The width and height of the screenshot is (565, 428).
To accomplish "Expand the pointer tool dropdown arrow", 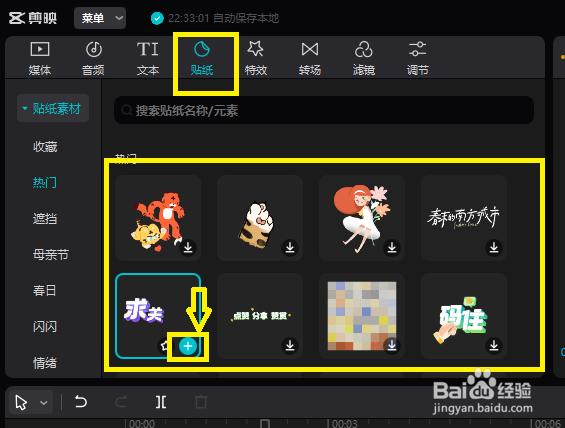I will pos(44,402).
